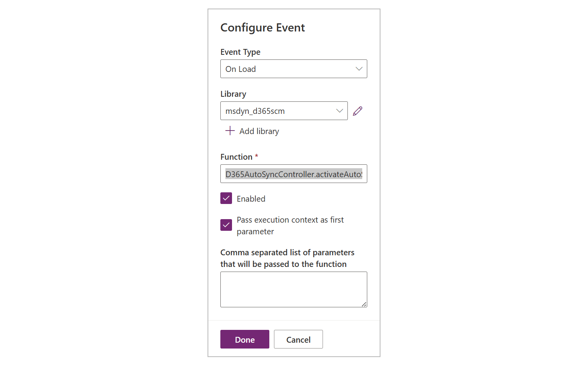Click the pencil icon to edit the library
Image resolution: width=588 pixels, height=366 pixels.
358,111
